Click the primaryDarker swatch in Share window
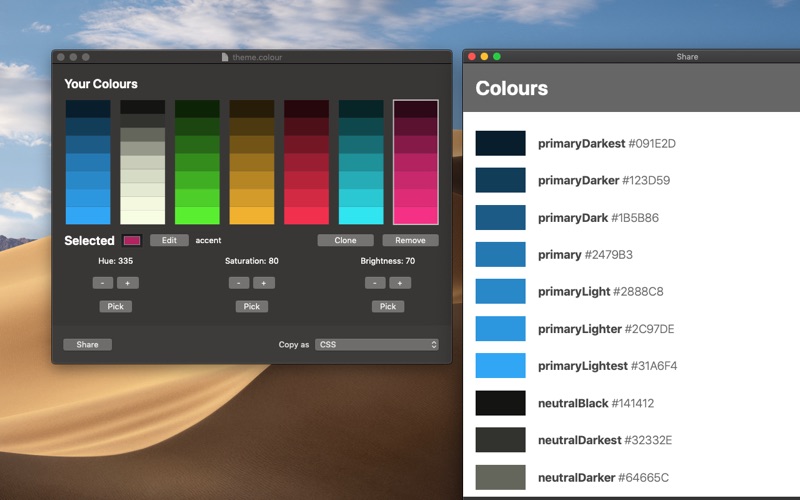800x500 pixels. tap(501, 180)
